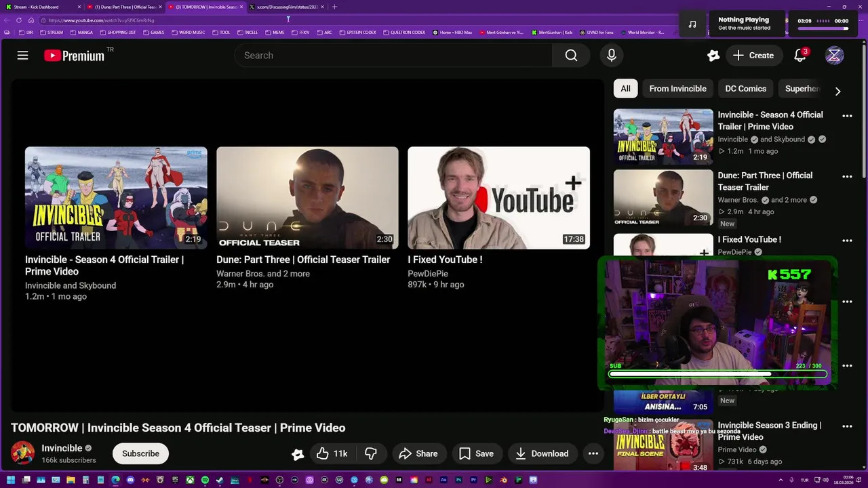Viewport: 868px width, 488px height.
Task: Switch to TOMORROW Invincible Season browser tab
Action: 205,7
